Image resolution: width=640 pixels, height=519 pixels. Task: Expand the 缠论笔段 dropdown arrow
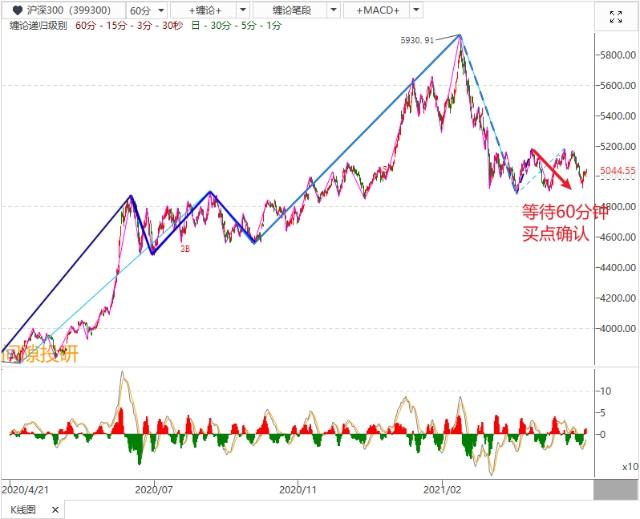(x=333, y=10)
